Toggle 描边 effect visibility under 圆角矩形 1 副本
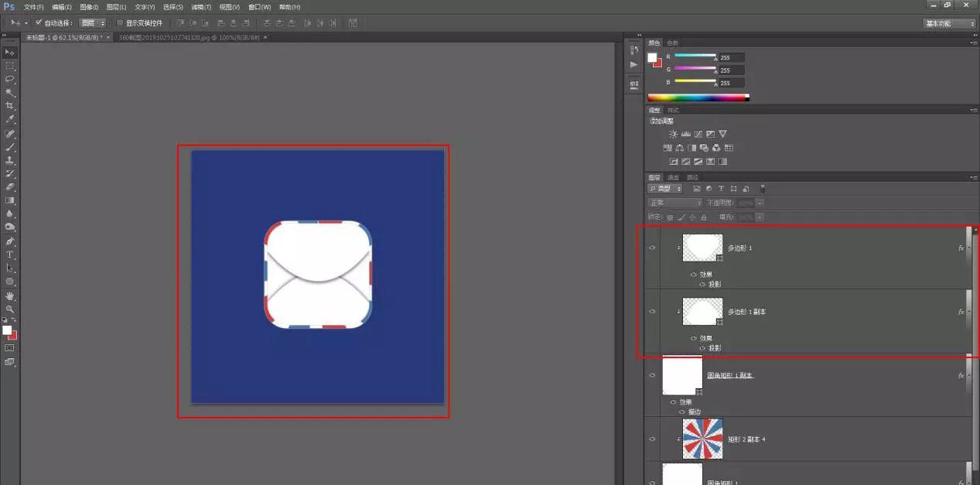The image size is (980, 485). tap(683, 412)
